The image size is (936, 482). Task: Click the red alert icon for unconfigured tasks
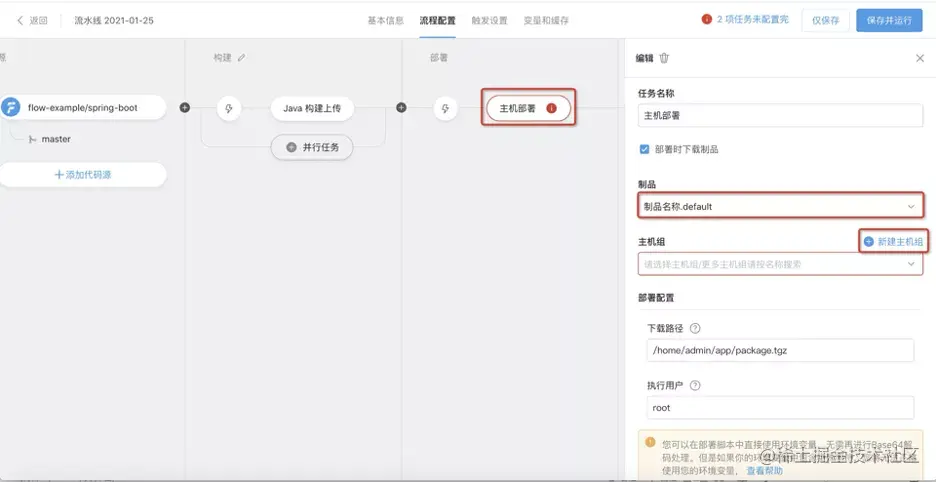(x=707, y=19)
